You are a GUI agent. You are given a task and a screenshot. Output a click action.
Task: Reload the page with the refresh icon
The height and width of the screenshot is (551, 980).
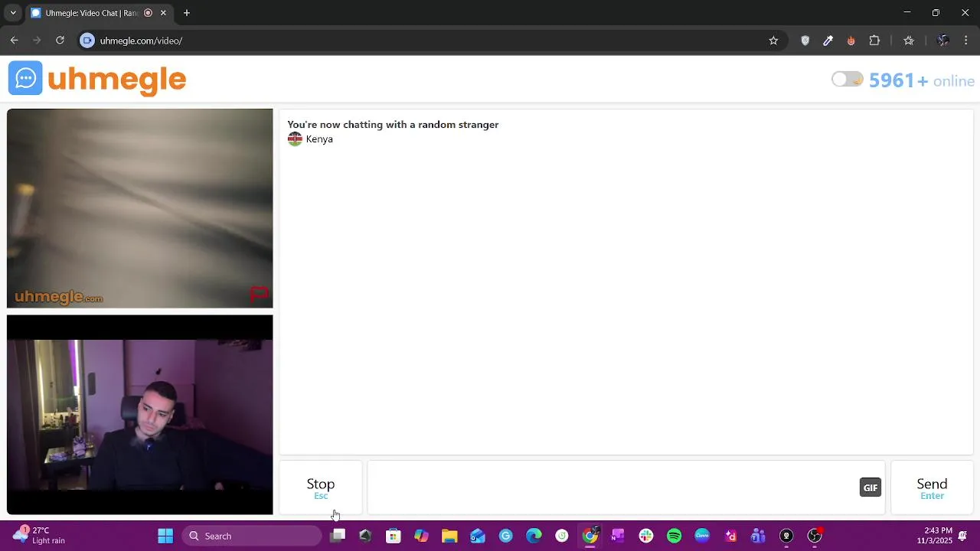[x=60, y=41]
